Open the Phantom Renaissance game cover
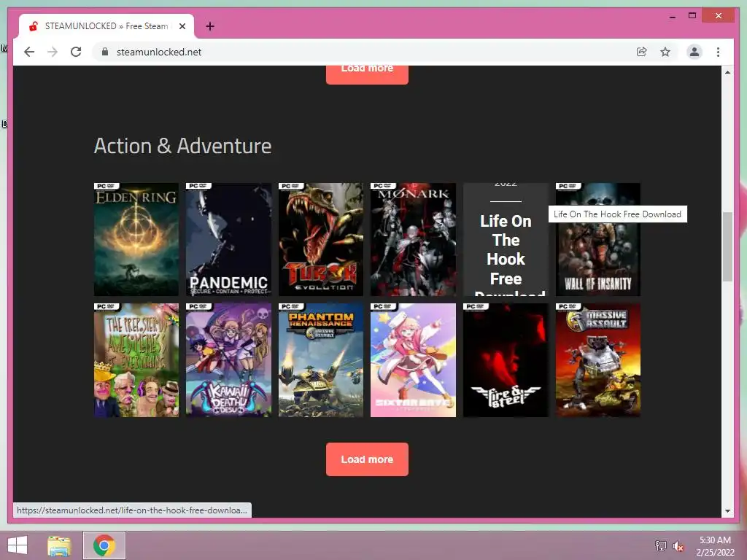This screenshot has height=560, width=747. coord(321,360)
